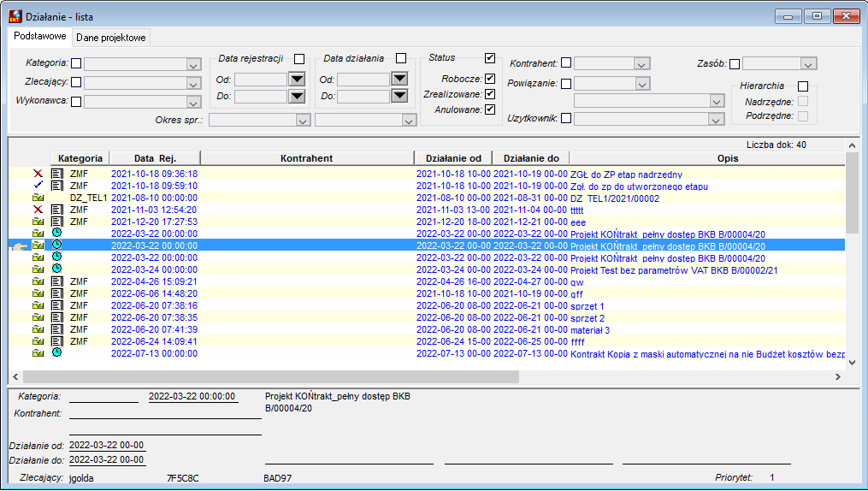Click the pointing hand row marker icon
This screenshot has width=868, height=491.
pyautogui.click(x=20, y=246)
